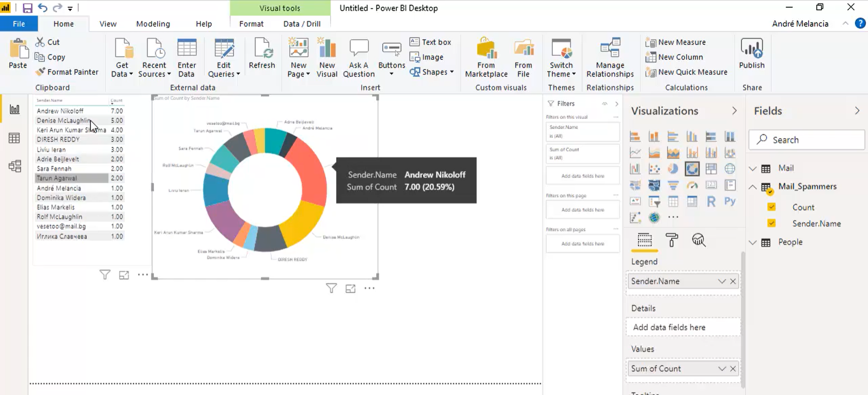The width and height of the screenshot is (868, 395).
Task: Click Edit Queries button
Action: (224, 58)
